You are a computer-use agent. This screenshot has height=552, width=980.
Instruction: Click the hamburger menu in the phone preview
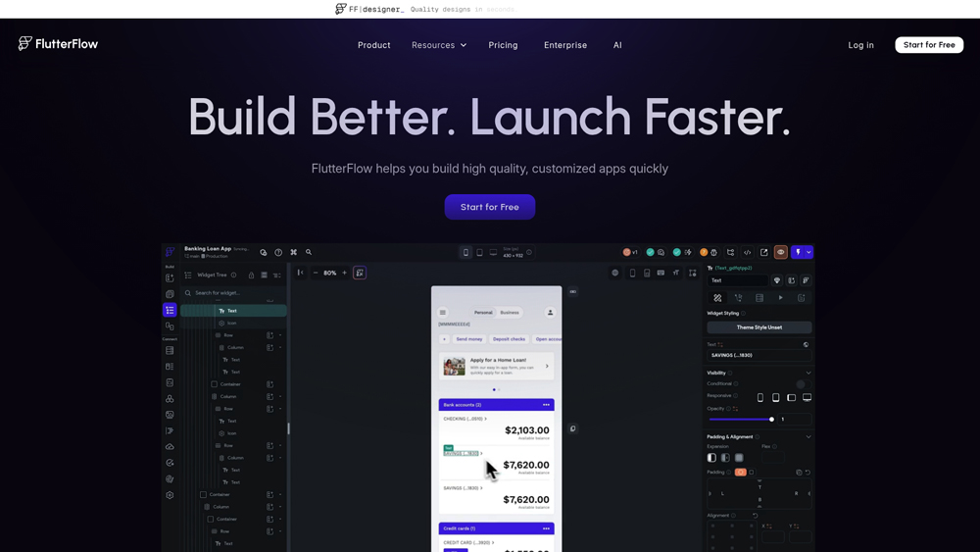[x=443, y=313]
